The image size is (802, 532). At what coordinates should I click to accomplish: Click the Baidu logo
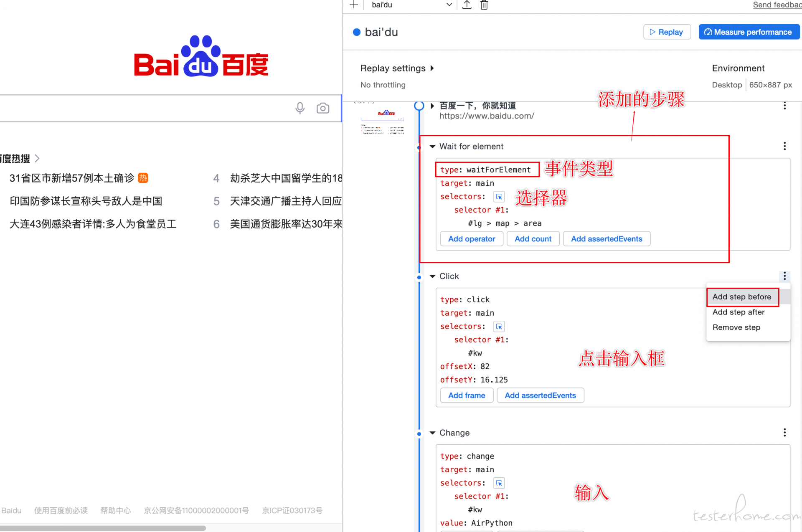click(201, 56)
